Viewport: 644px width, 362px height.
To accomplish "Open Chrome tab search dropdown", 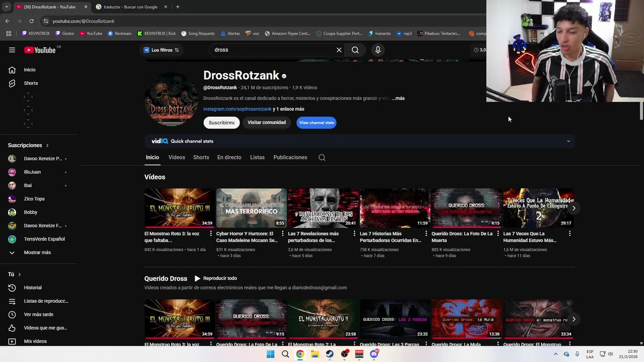I will point(7,7).
